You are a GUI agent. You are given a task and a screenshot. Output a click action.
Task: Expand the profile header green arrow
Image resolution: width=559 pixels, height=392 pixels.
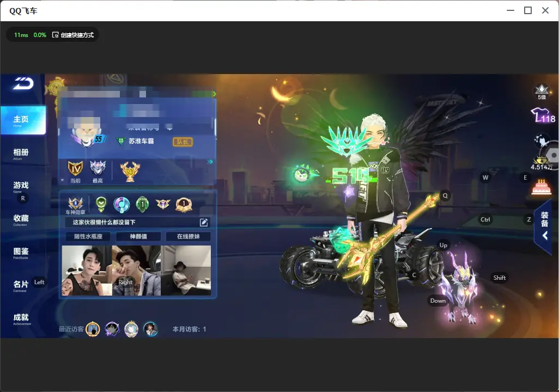pos(214,94)
